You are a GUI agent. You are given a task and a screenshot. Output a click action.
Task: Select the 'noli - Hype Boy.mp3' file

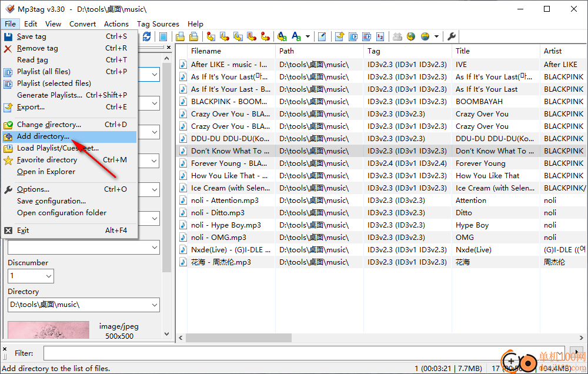click(x=382, y=225)
